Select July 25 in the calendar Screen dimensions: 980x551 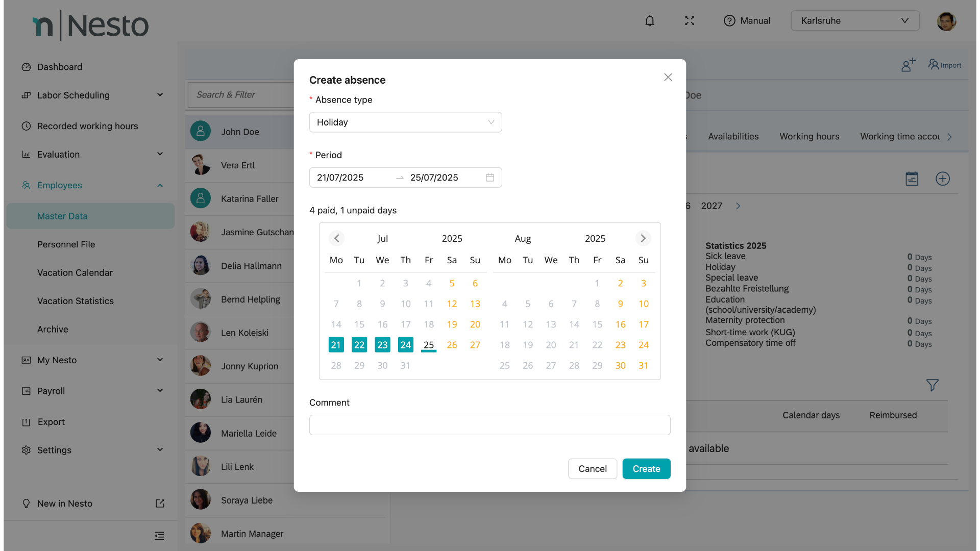pos(429,345)
